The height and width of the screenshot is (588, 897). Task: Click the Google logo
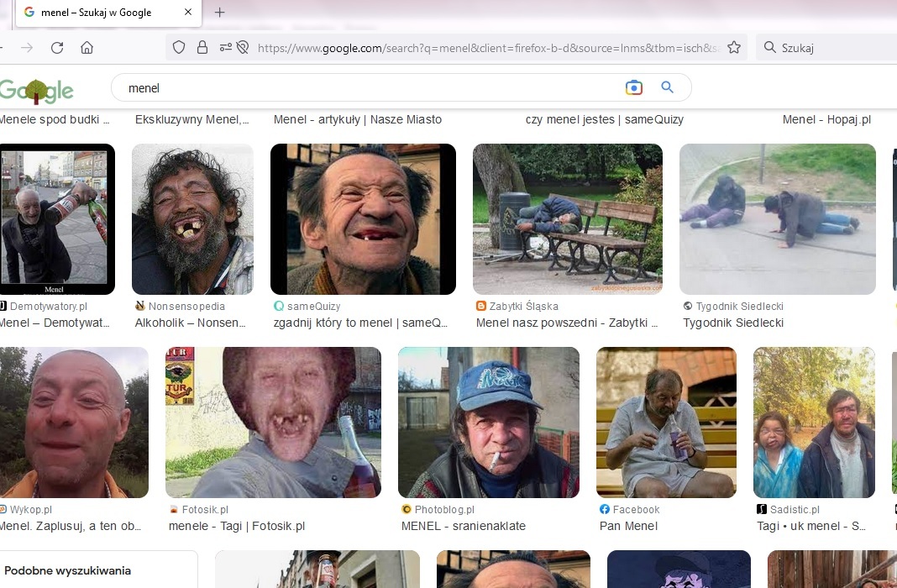point(36,90)
